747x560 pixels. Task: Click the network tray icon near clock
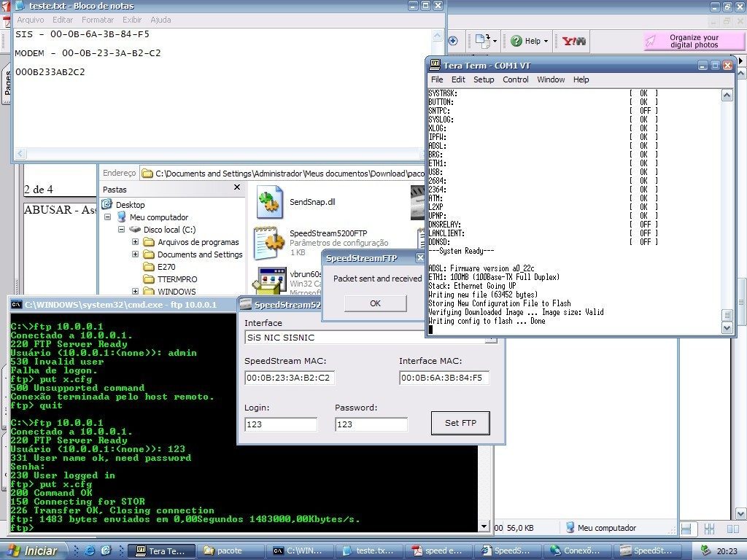coord(705,551)
